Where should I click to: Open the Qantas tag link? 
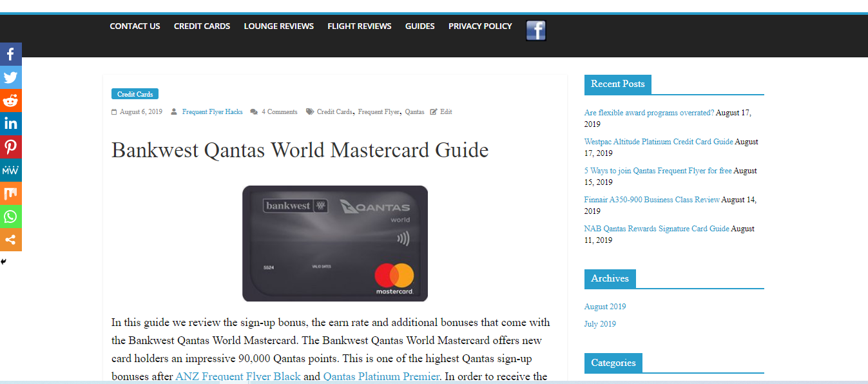click(414, 112)
